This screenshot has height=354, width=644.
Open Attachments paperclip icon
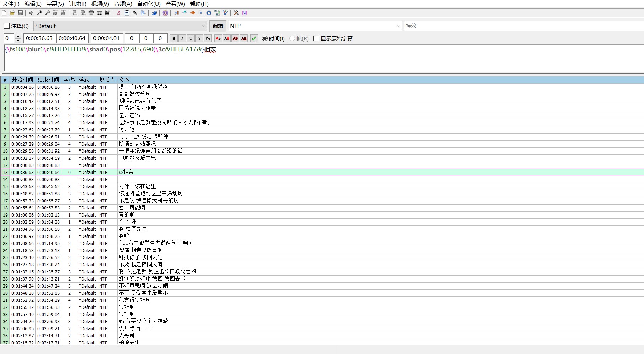pyautogui.click(x=135, y=13)
